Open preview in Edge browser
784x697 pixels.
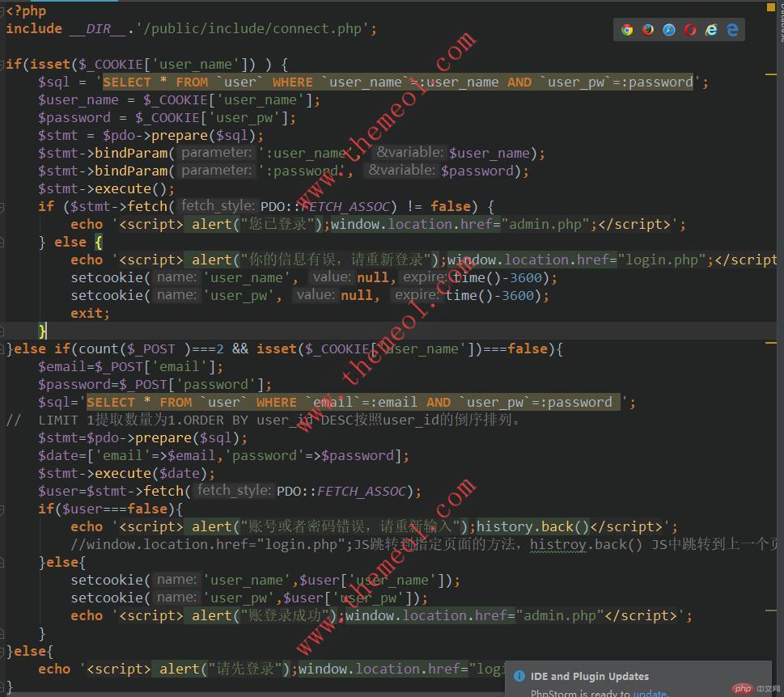pyautogui.click(x=732, y=30)
